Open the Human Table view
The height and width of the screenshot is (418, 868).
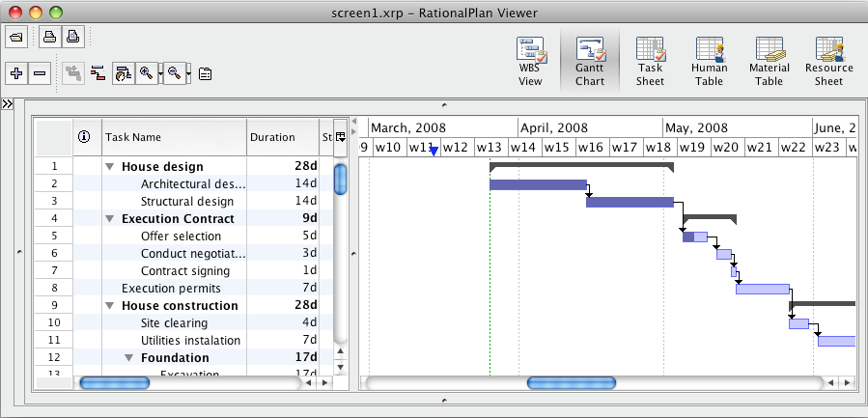709,61
